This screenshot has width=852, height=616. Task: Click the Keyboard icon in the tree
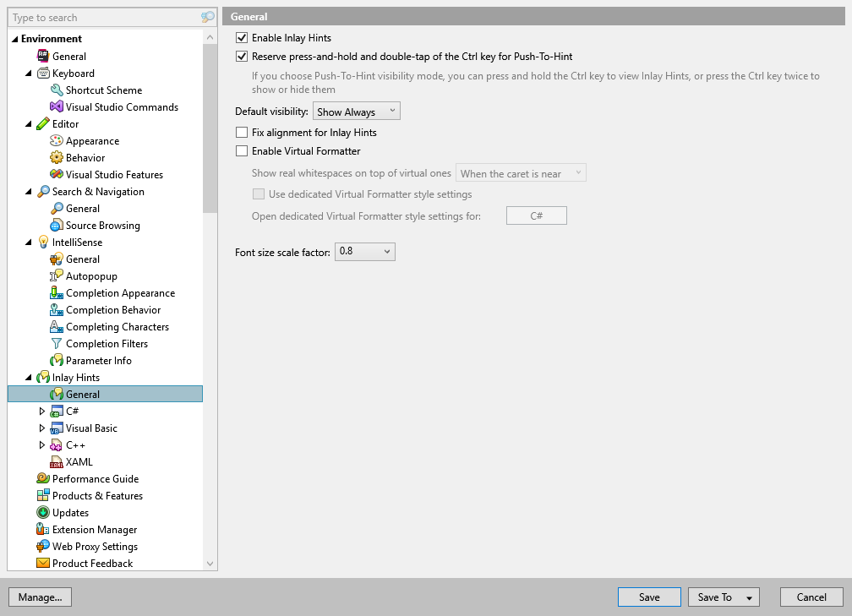point(43,73)
